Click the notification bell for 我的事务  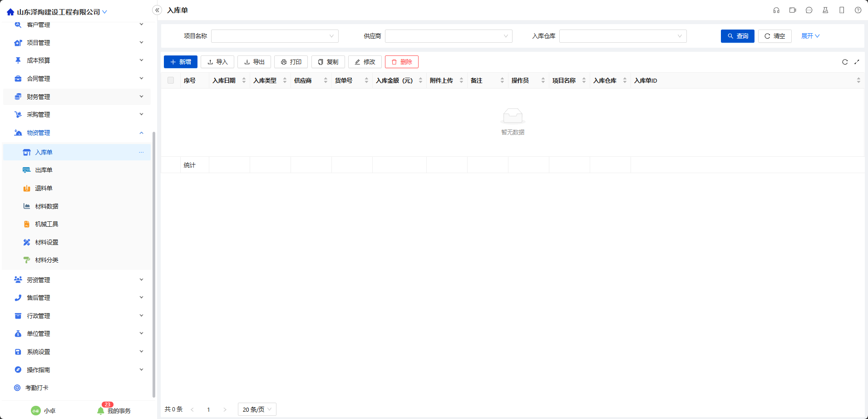pyautogui.click(x=101, y=410)
